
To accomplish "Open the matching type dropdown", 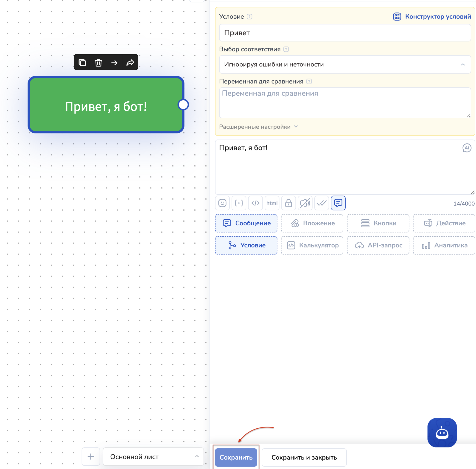I will click(345, 64).
